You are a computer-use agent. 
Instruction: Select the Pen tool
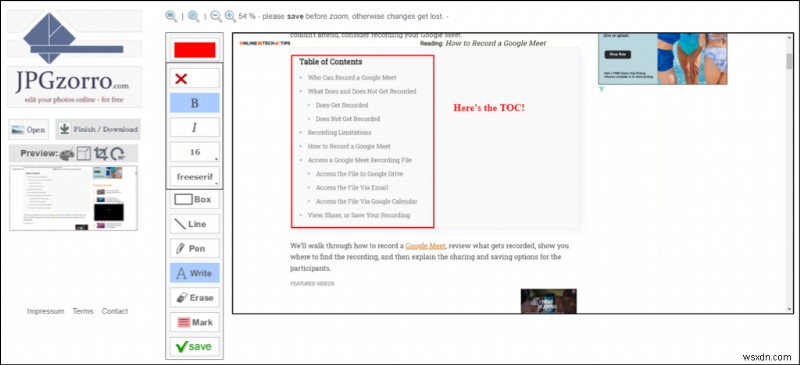pos(194,248)
